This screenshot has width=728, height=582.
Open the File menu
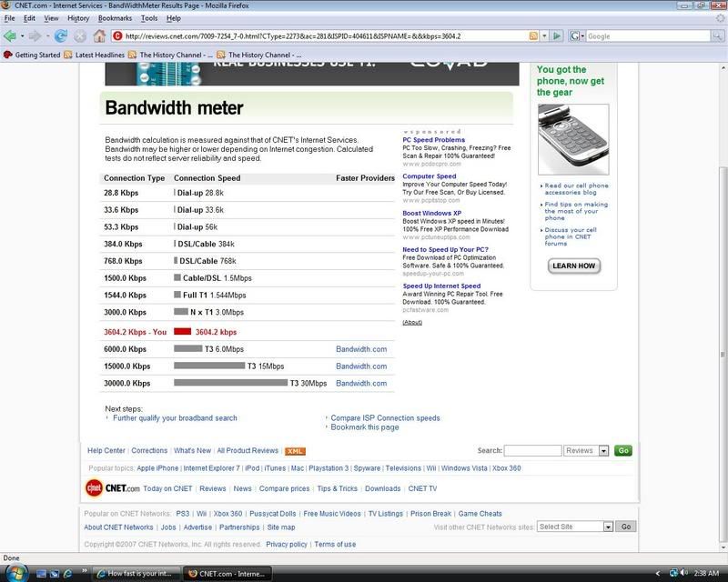click(9, 18)
